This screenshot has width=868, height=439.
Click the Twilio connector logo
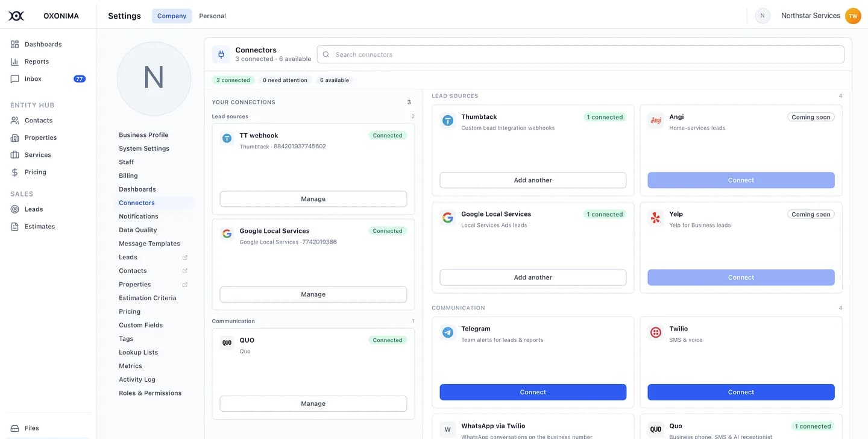pyautogui.click(x=656, y=332)
